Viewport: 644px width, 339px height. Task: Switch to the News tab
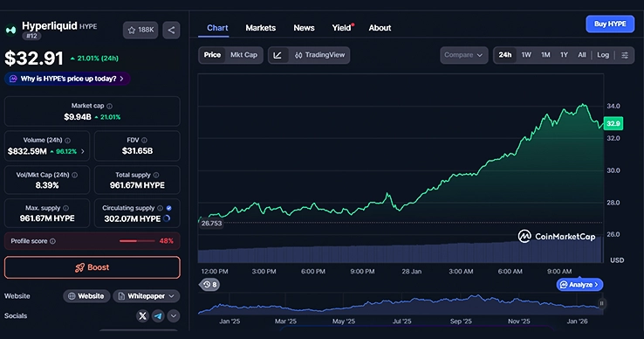click(304, 28)
